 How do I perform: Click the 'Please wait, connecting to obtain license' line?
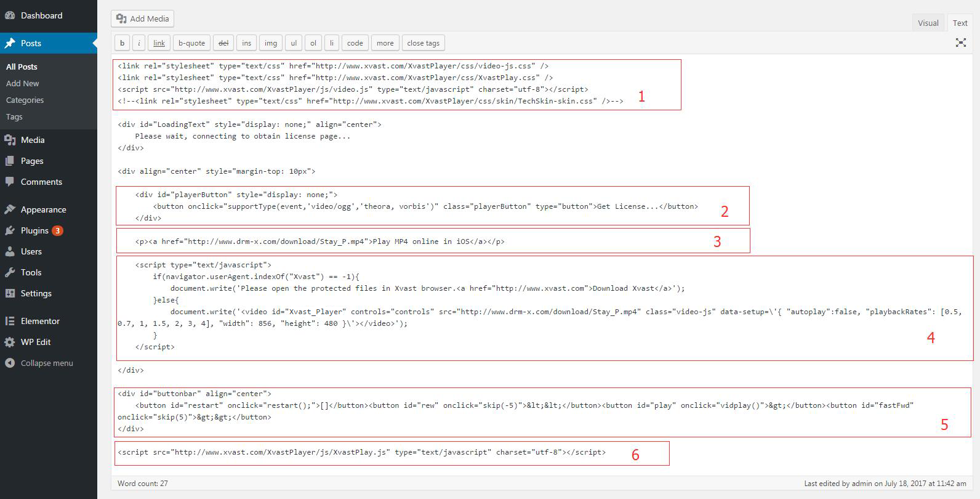tap(243, 136)
